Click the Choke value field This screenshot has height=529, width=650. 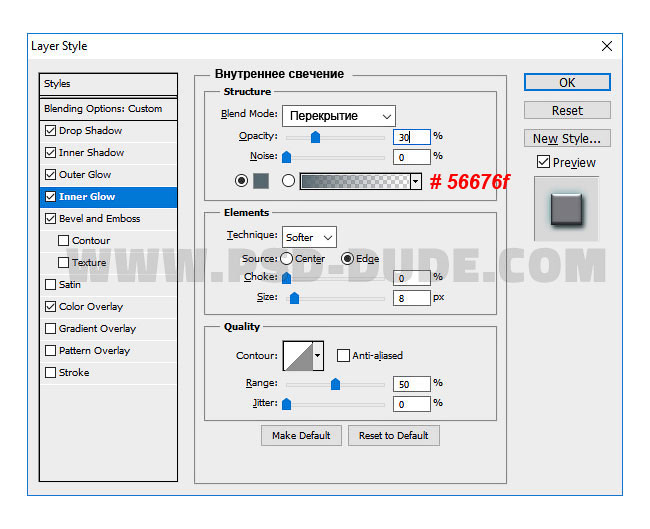click(412, 278)
